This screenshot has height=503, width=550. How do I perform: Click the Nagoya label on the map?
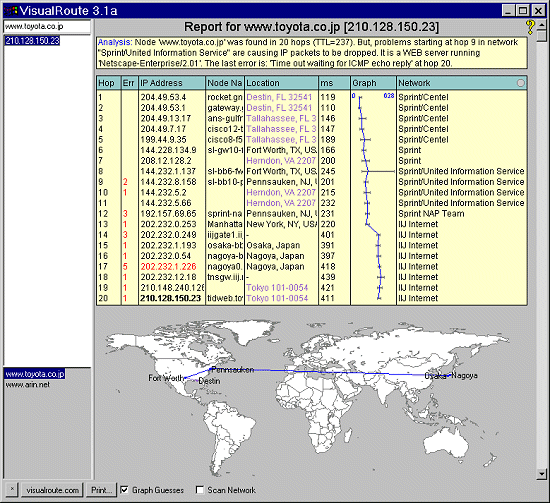point(464,375)
